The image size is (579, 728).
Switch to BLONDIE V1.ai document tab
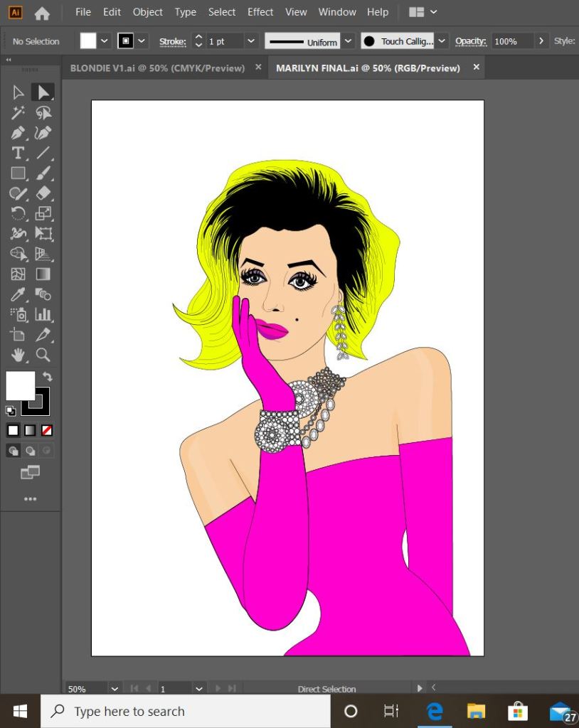pyautogui.click(x=157, y=68)
